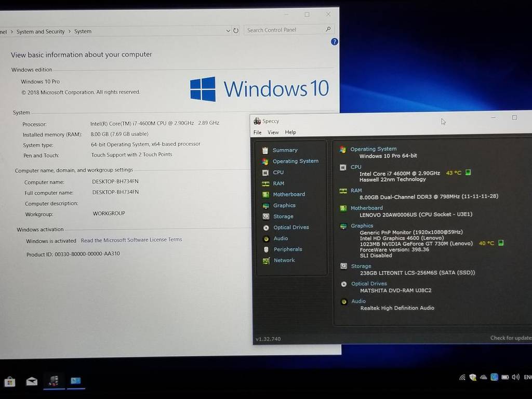This screenshot has height=399, width=532.
Task: Click Check for updates link in Speccy
Action: (511, 338)
